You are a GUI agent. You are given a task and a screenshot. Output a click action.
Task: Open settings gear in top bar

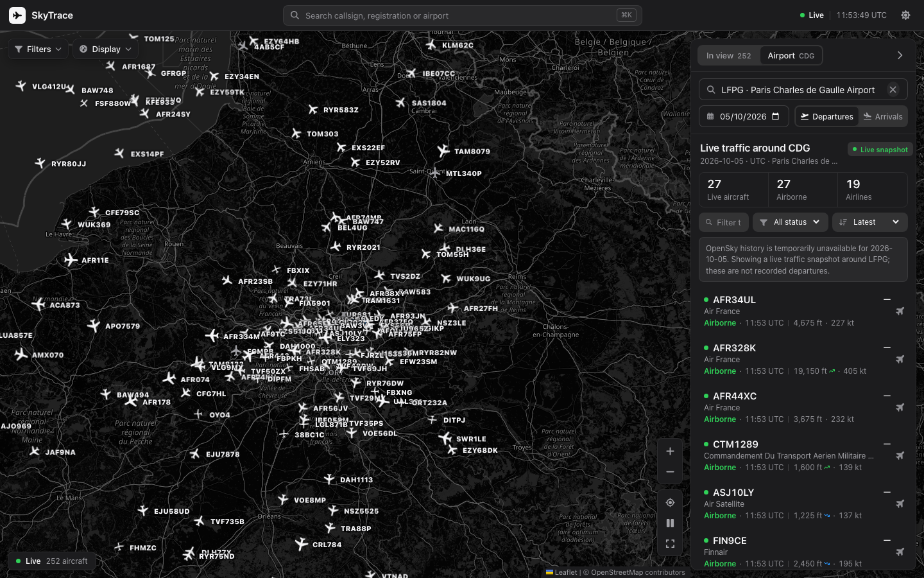905,15
